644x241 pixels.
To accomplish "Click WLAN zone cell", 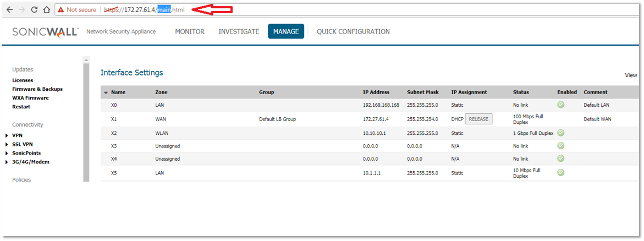I will pyautogui.click(x=162, y=133).
